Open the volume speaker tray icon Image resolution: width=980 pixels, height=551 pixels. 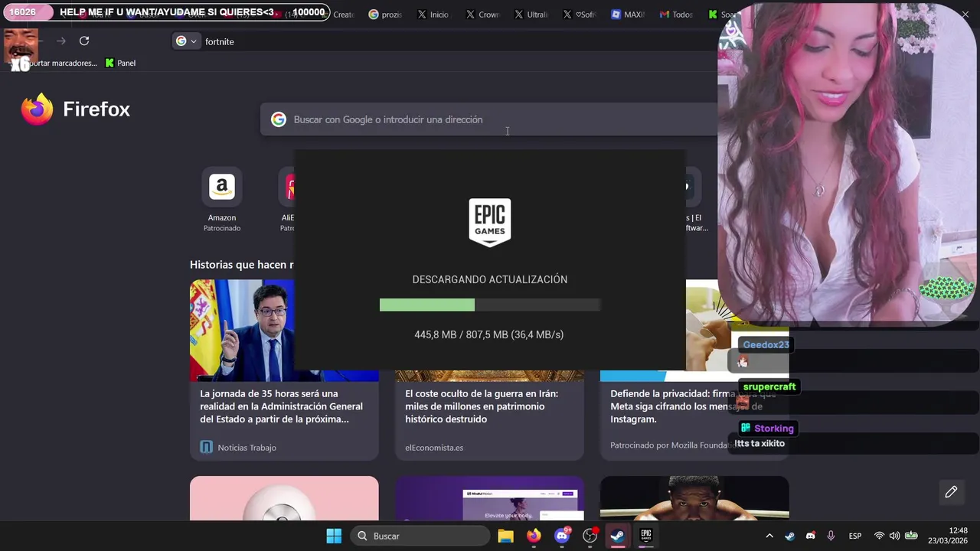894,536
